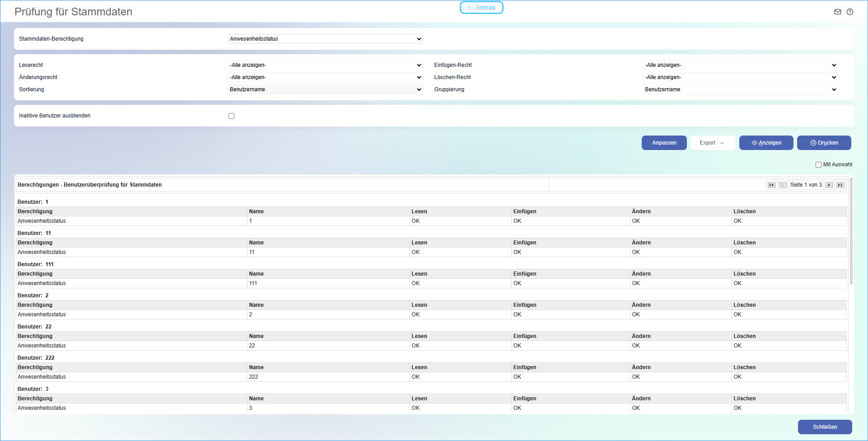Tick the Mit Auswahl checkbox

818,165
